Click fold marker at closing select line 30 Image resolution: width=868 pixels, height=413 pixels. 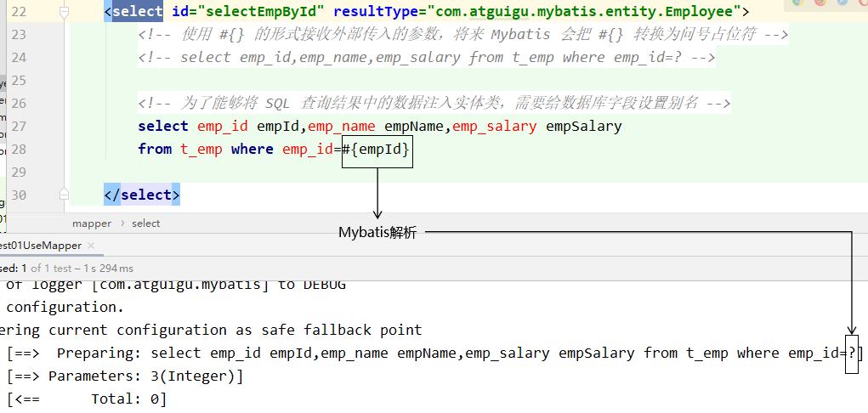(x=65, y=195)
